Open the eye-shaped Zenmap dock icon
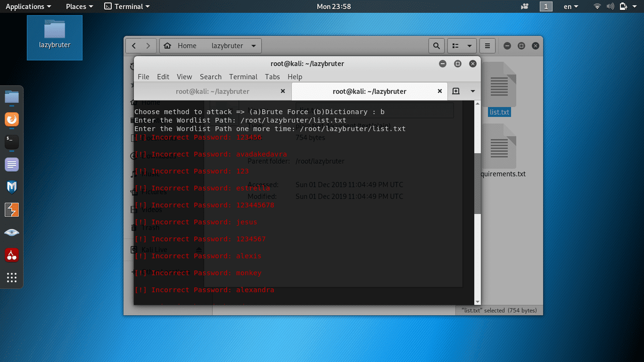 pos(12,232)
